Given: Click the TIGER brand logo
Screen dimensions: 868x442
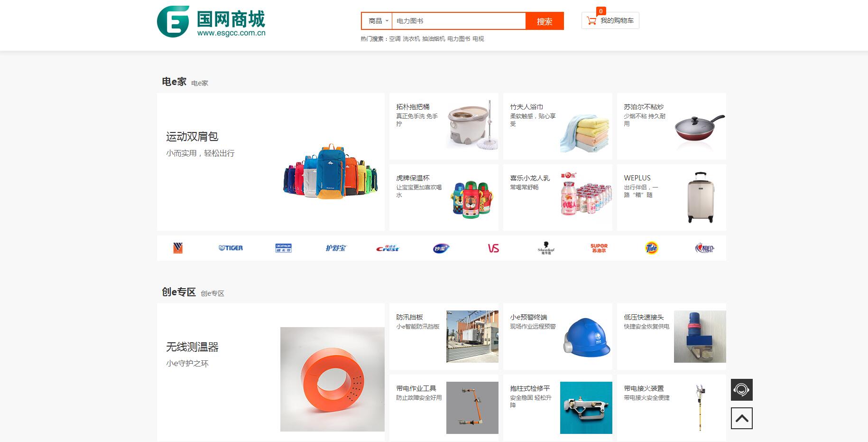Looking at the screenshot, I should coord(231,248).
